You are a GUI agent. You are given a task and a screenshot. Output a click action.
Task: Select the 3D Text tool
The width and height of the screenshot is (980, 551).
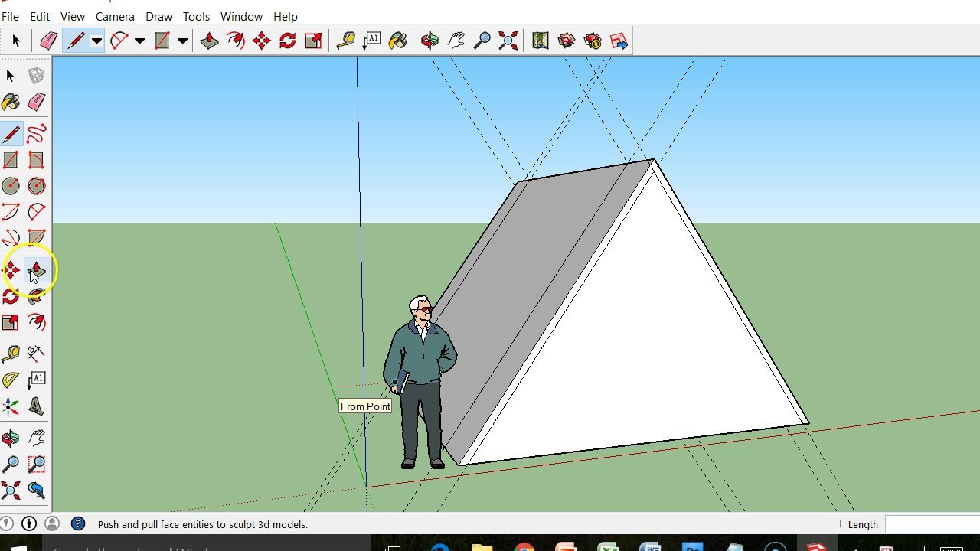(36, 406)
